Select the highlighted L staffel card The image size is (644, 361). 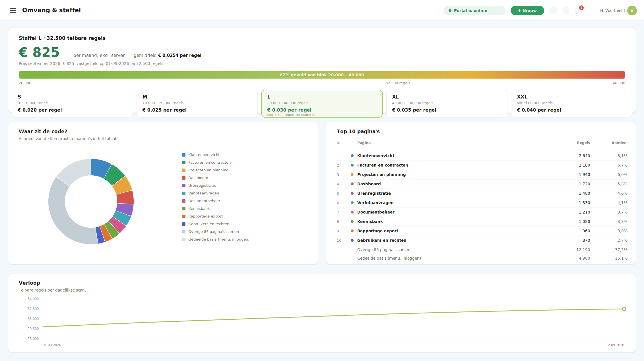click(322, 104)
